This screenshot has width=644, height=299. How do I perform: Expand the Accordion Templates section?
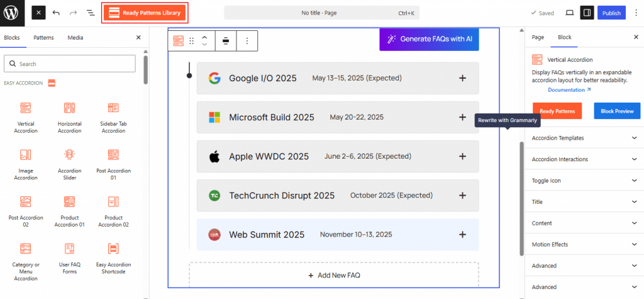[583, 138]
